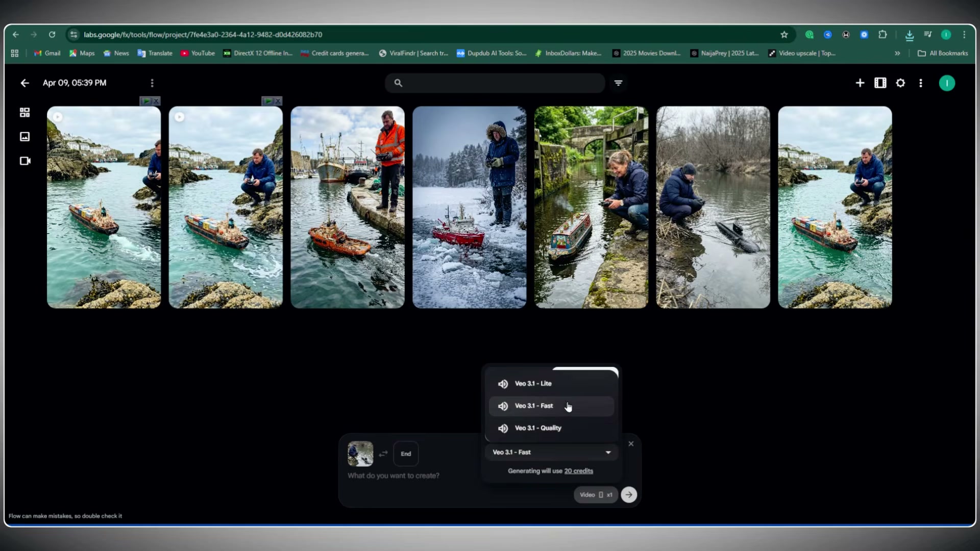
Task: Set the End frame slot
Action: [406, 454]
